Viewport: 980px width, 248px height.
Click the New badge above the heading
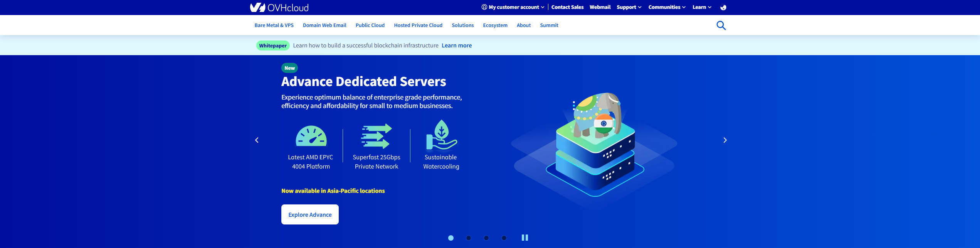click(289, 68)
